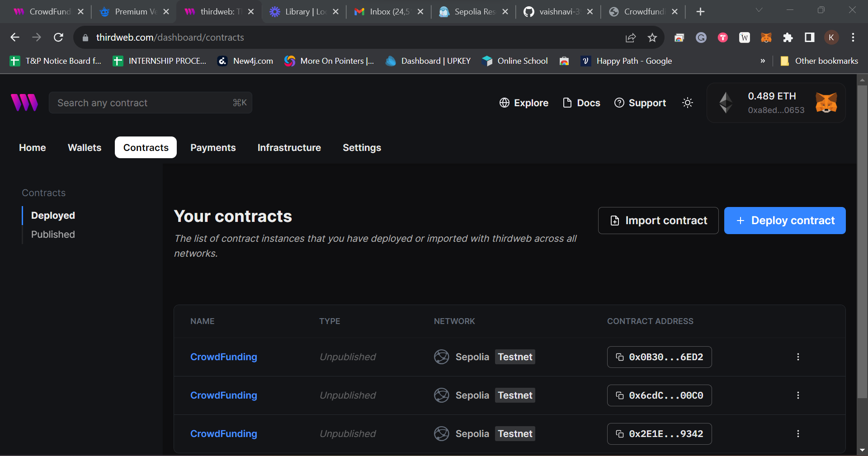
Task: Select Published in the sidebar
Action: click(53, 235)
